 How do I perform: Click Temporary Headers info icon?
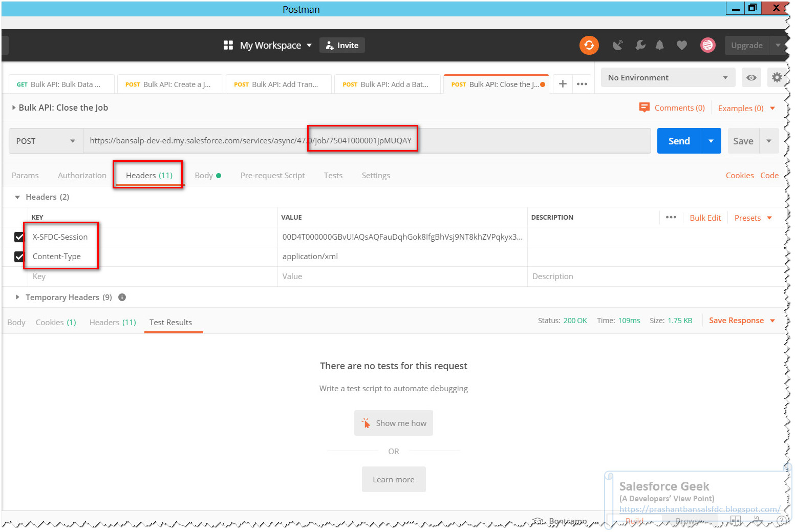(122, 297)
